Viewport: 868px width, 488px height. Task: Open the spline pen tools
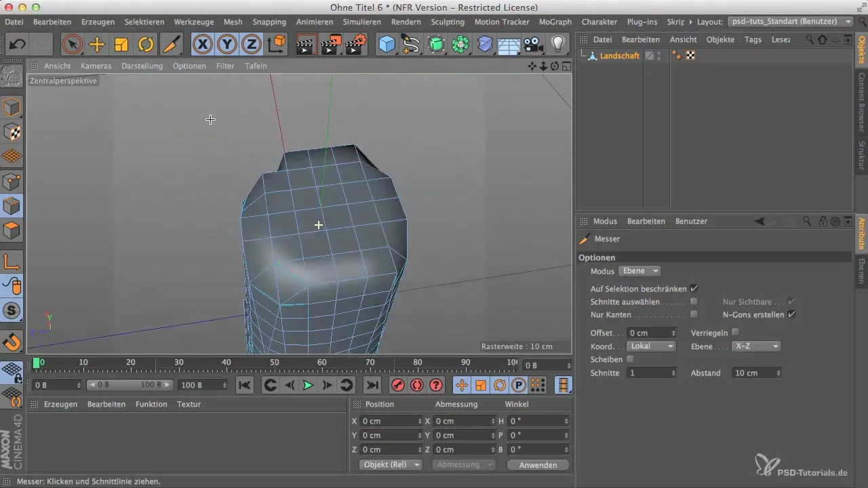pyautogui.click(x=411, y=45)
